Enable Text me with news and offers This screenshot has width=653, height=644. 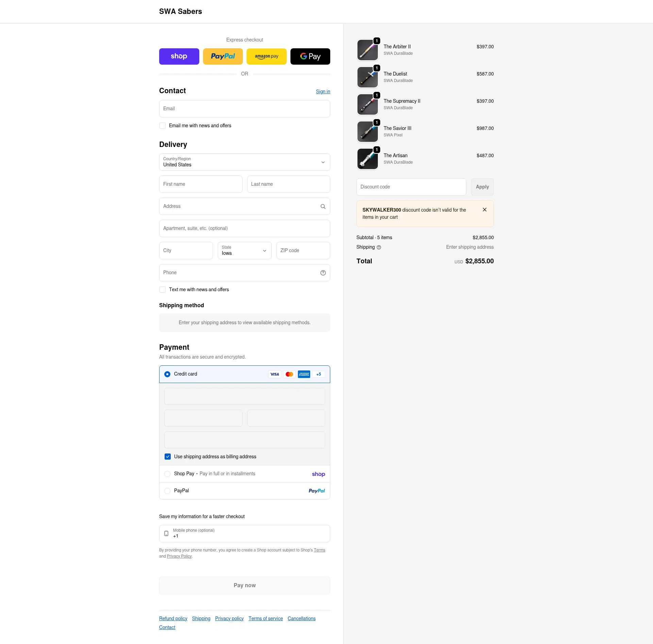click(163, 290)
